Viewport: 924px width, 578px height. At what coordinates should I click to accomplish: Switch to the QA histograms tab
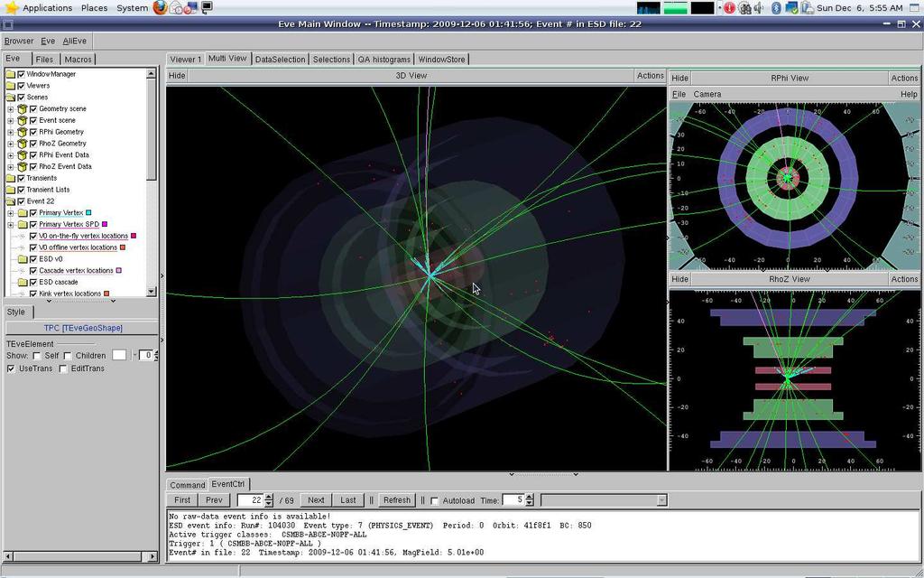click(x=383, y=60)
